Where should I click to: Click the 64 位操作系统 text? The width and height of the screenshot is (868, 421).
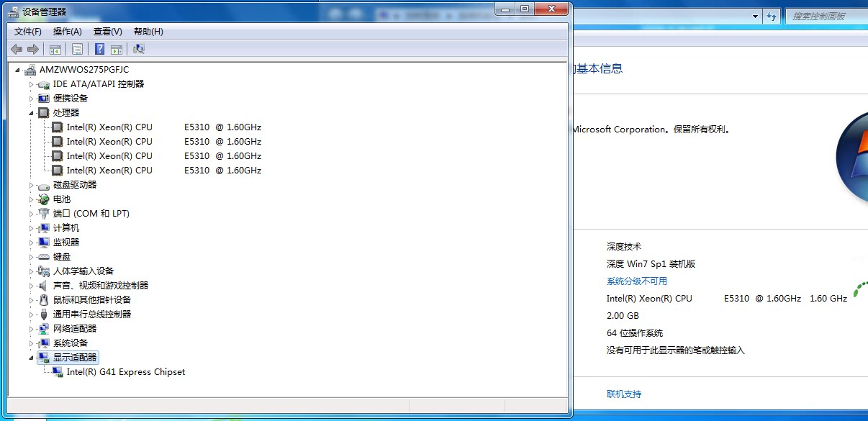(635, 333)
